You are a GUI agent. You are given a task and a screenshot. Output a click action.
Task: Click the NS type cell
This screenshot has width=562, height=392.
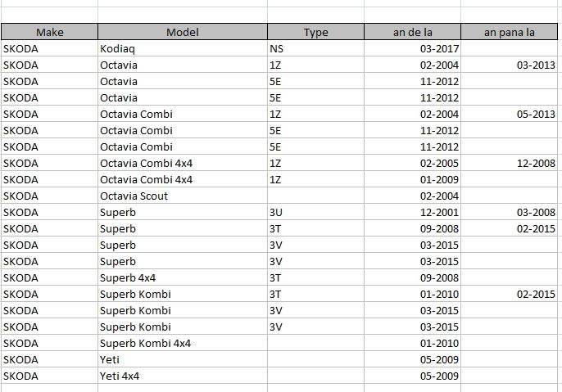(315, 48)
